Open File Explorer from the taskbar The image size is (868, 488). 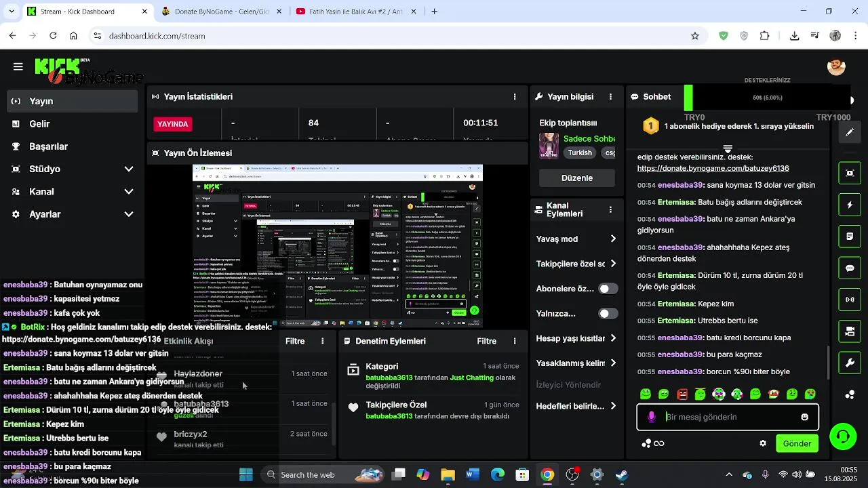click(x=448, y=474)
